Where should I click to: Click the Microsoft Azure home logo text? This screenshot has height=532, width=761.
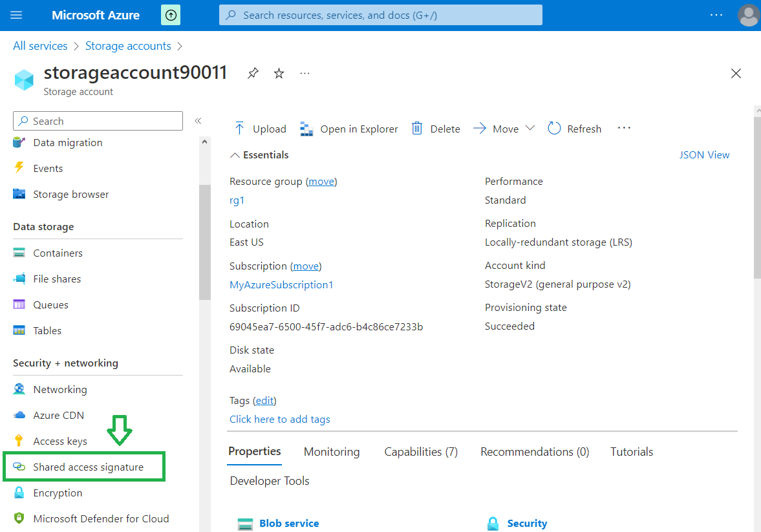point(96,15)
